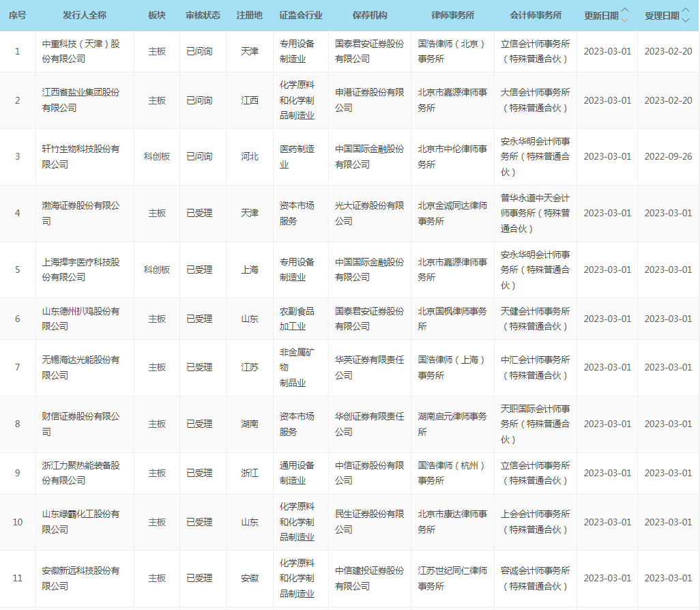Open issuer 无锡海达光能股份有限公司
This screenshot has height=610, width=700.
[x=81, y=367]
